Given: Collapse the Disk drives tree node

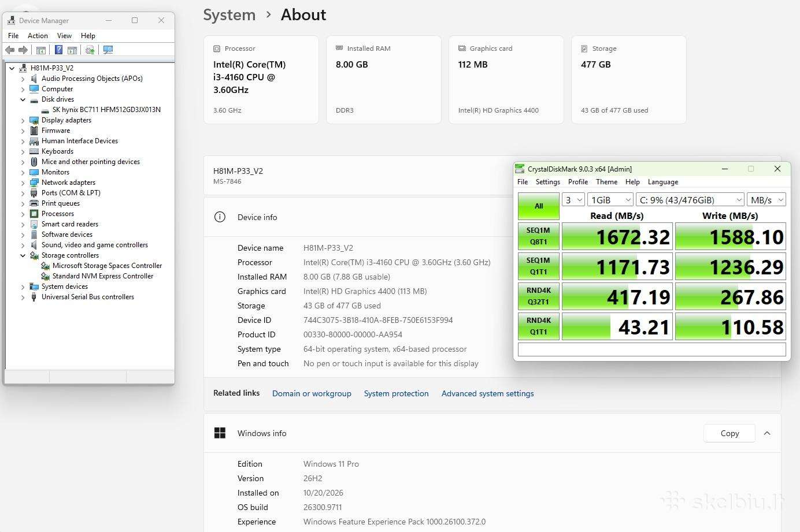Looking at the screenshot, I should click(x=23, y=99).
